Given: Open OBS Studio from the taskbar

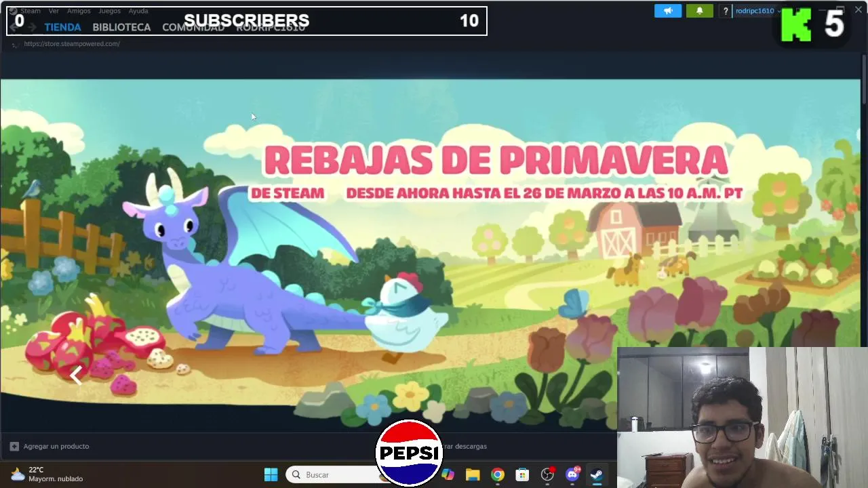Looking at the screenshot, I should pos(547,474).
